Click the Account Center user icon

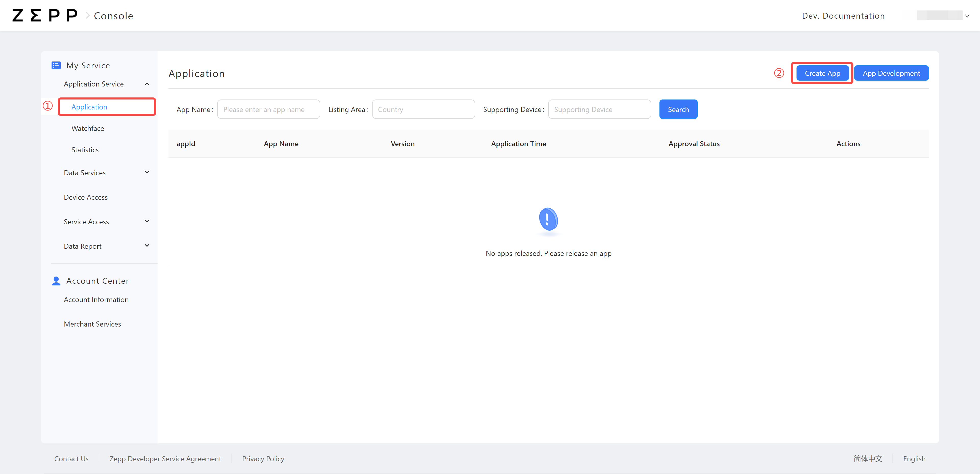(x=56, y=281)
